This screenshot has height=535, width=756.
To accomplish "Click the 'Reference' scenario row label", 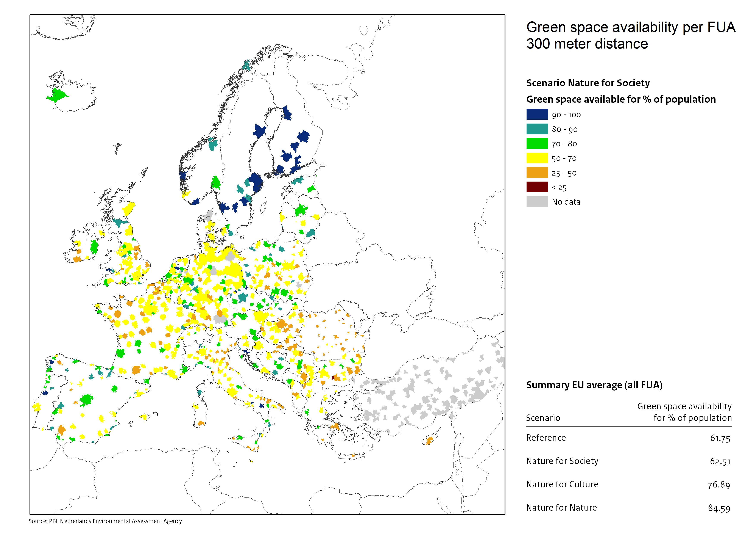I will pos(546,438).
